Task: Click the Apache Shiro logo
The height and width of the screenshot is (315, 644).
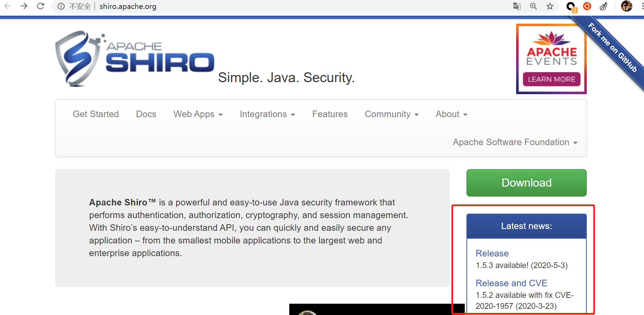Action: [x=135, y=59]
